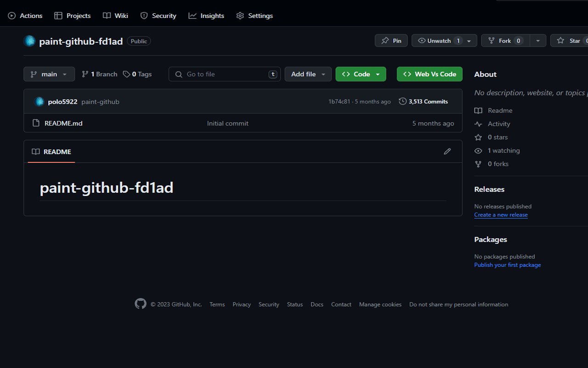Open the 1 watching link
The image size is (588, 368).
point(498,150)
